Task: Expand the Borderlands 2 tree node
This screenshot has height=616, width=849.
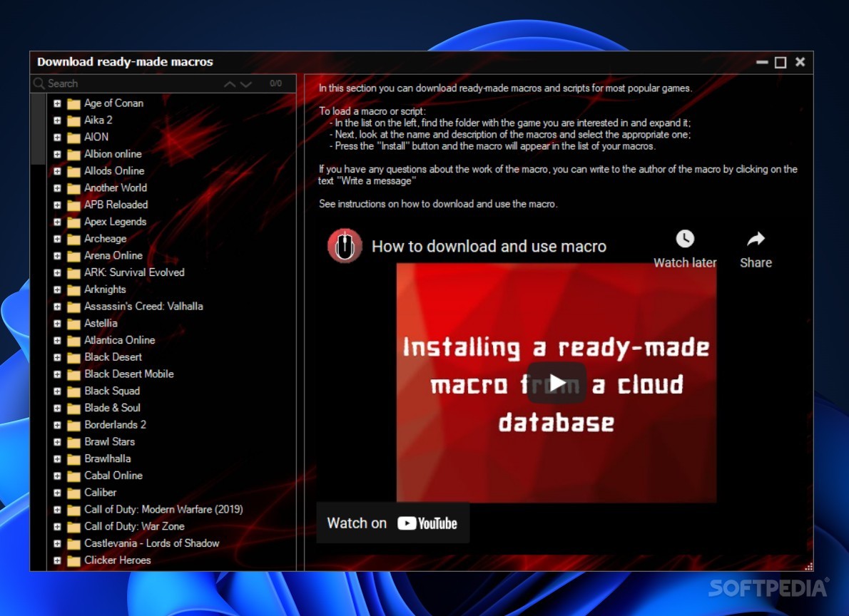Action: [57, 425]
